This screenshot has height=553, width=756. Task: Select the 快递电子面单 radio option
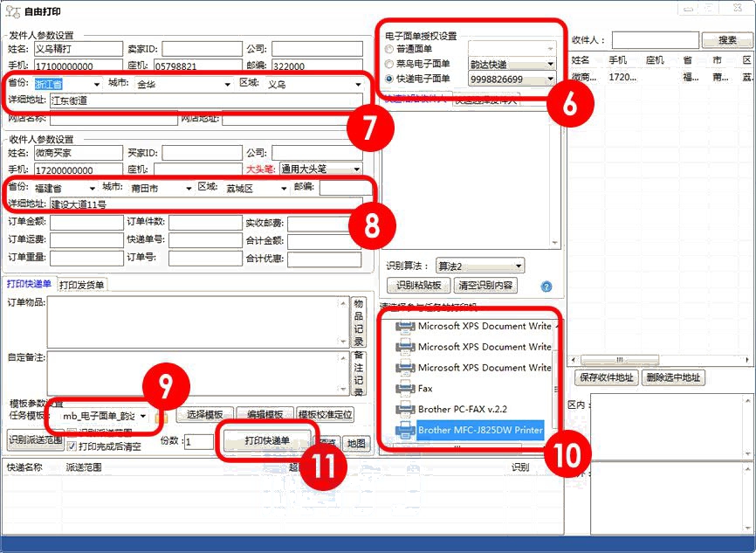389,79
